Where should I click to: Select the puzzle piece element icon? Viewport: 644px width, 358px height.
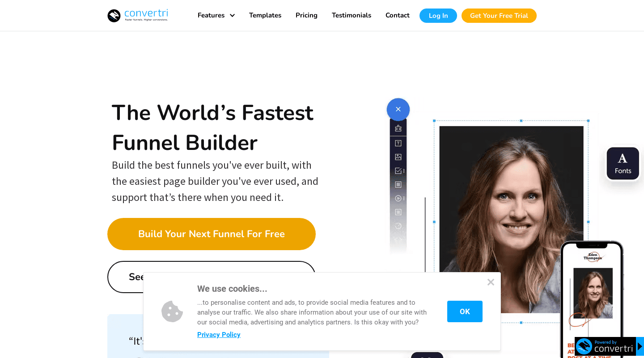398,128
